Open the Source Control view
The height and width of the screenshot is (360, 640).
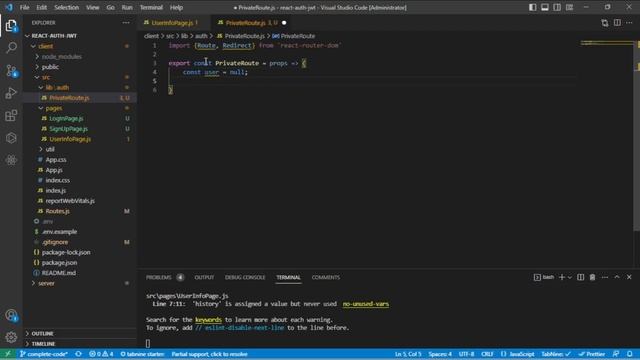pos(11,71)
